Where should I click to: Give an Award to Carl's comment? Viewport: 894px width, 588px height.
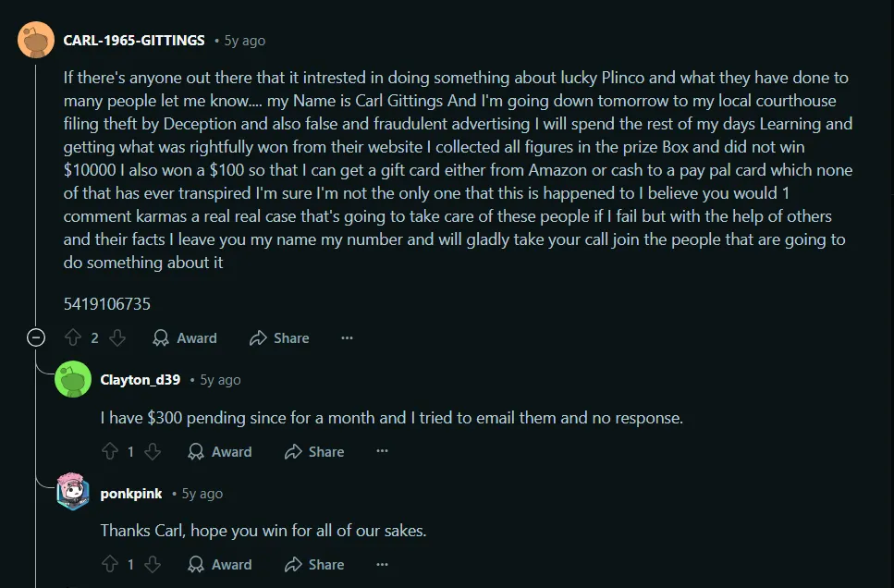coord(185,337)
